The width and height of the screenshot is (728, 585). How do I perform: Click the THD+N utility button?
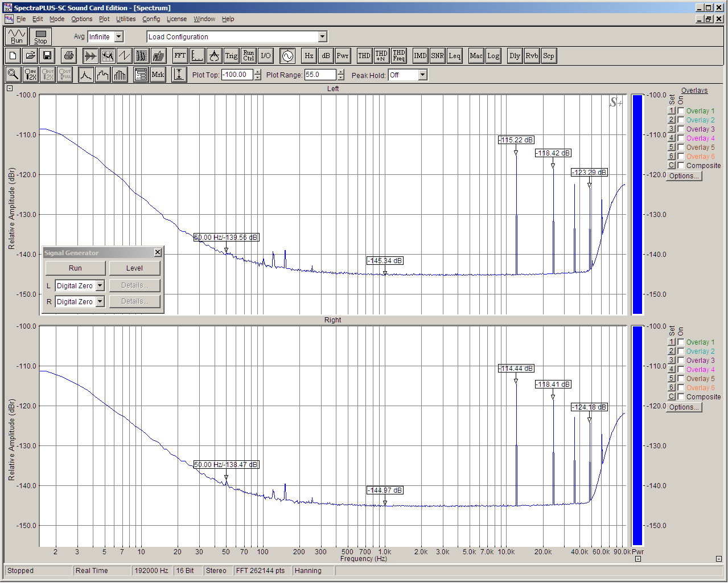tap(381, 56)
